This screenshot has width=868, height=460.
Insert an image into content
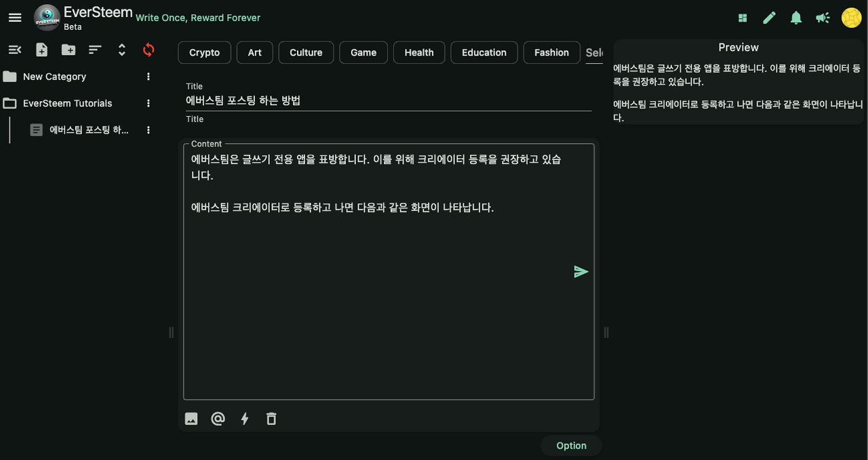click(x=191, y=419)
